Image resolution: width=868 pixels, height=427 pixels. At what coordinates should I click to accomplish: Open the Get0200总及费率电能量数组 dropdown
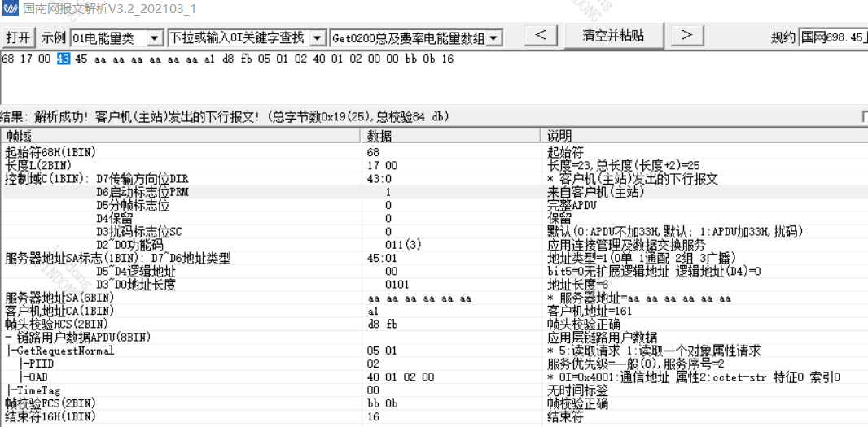point(495,38)
